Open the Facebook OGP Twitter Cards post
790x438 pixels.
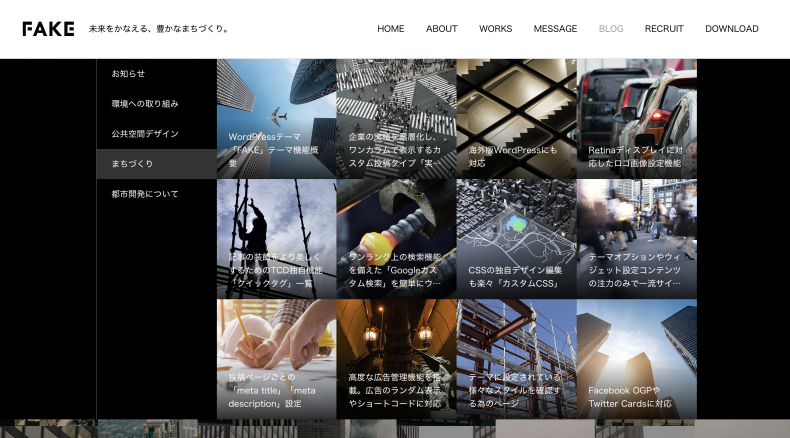pos(636,359)
